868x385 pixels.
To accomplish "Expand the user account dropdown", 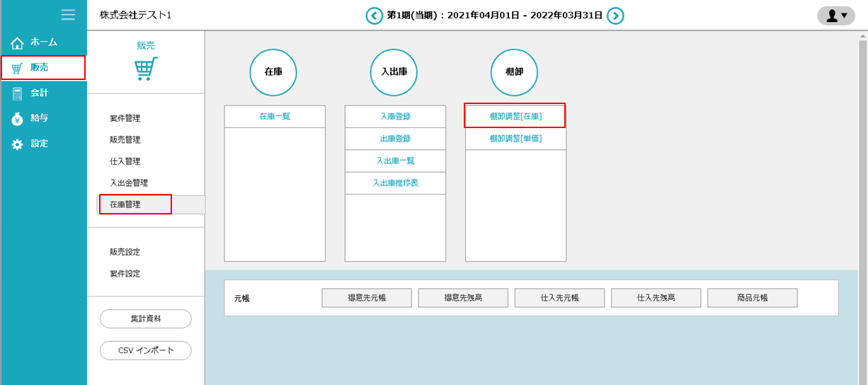I will coord(835,16).
